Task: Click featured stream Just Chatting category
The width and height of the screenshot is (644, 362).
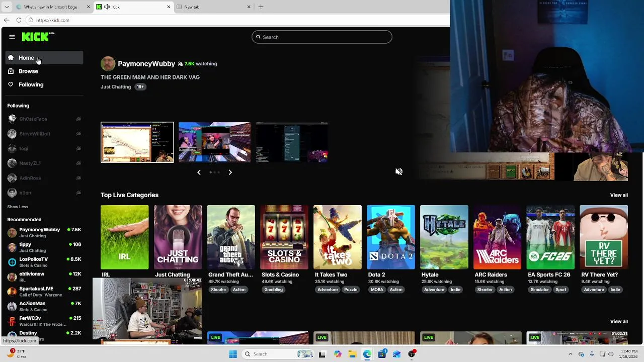Action: click(116, 87)
